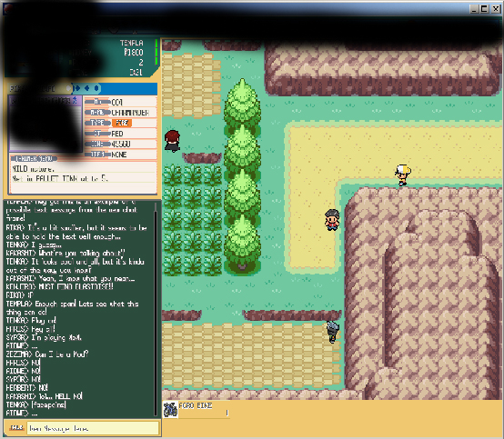Click KAKASHI's 'What're you talking about' line
This screenshot has height=439, width=504.
tap(66, 253)
